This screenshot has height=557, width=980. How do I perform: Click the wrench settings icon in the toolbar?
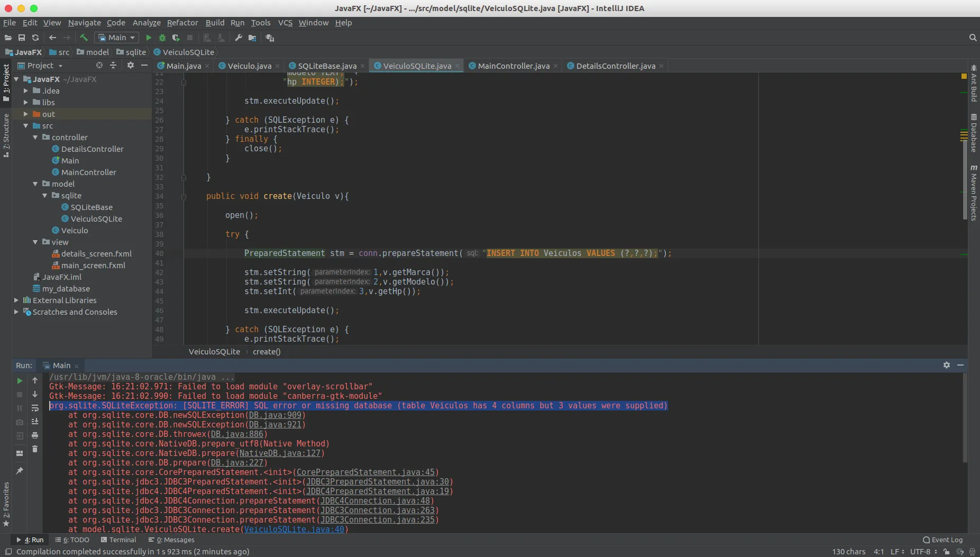239,38
